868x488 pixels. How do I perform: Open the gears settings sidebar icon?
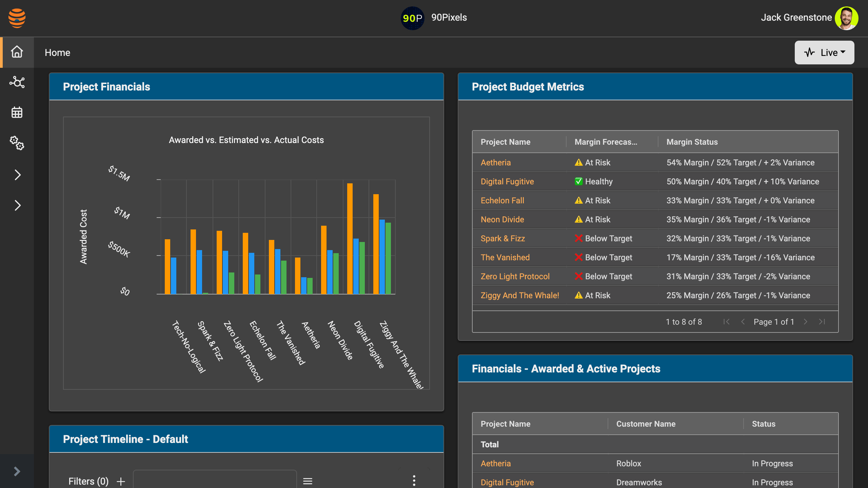(x=17, y=143)
